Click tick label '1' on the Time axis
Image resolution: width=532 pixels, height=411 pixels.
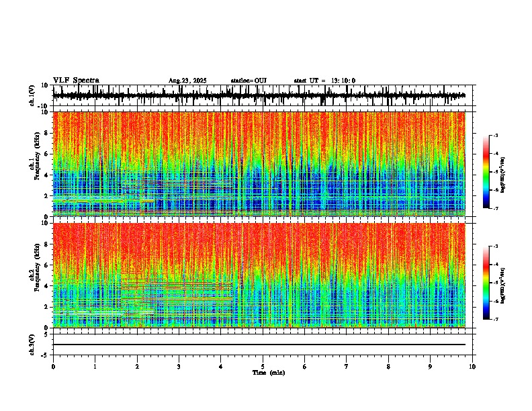(x=95, y=367)
